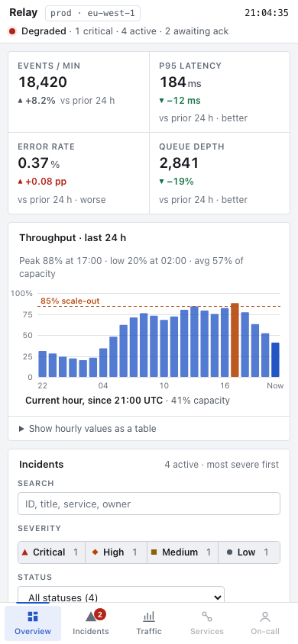Click the 04 x-axis label
298x644 pixels.
pos(102,385)
